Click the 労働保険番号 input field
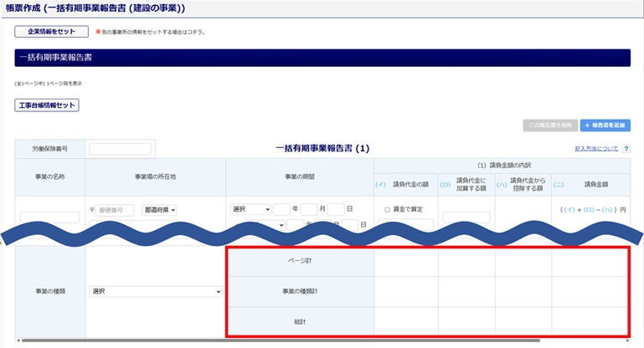Viewport: 644px width, 348px height. tap(120, 149)
